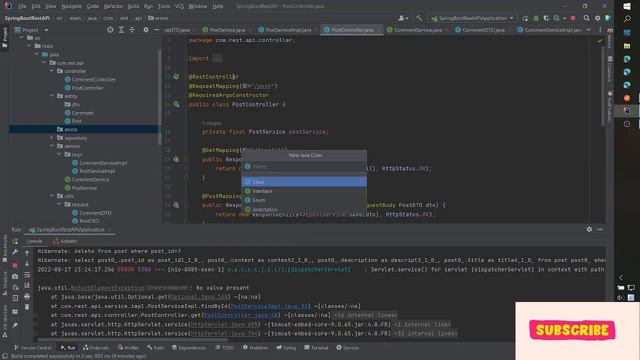
Task: Open Windows Start button
Action: tap(627, 6)
